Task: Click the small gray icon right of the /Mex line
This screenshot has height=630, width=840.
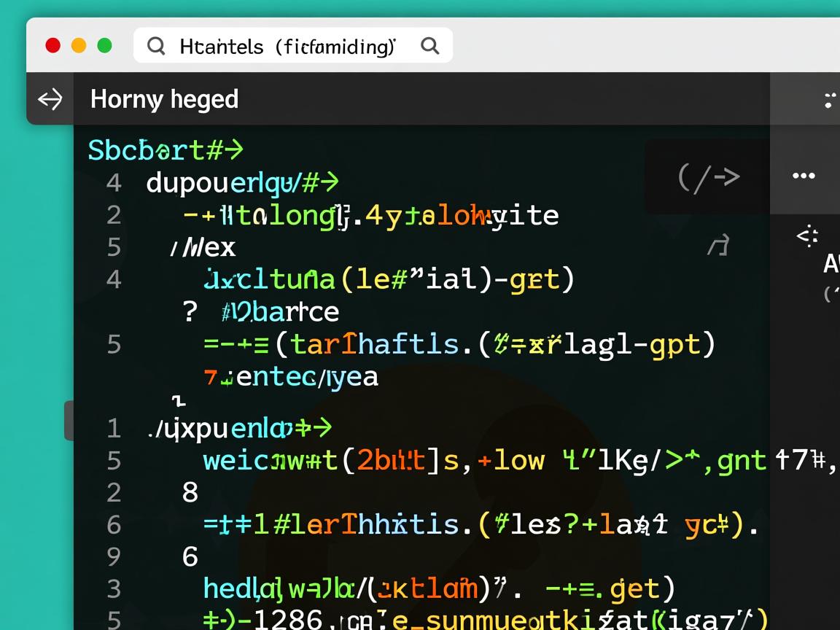Action: tap(718, 246)
